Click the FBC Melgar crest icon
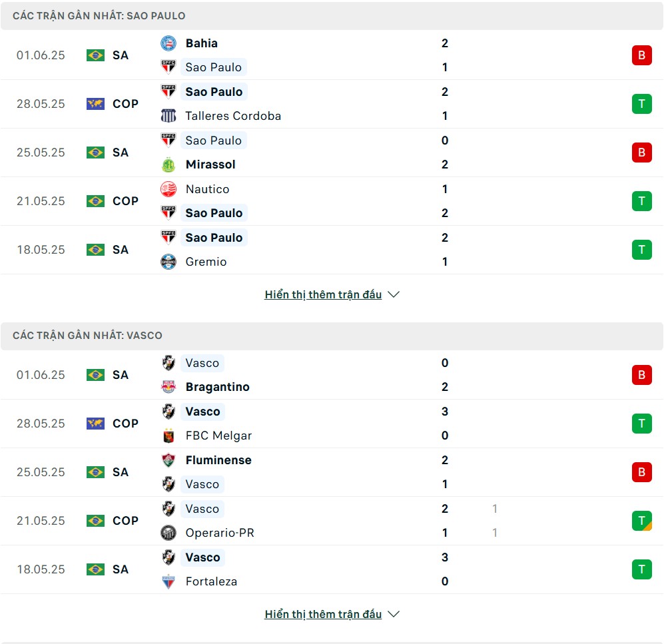This screenshot has height=644, width=664. click(168, 436)
